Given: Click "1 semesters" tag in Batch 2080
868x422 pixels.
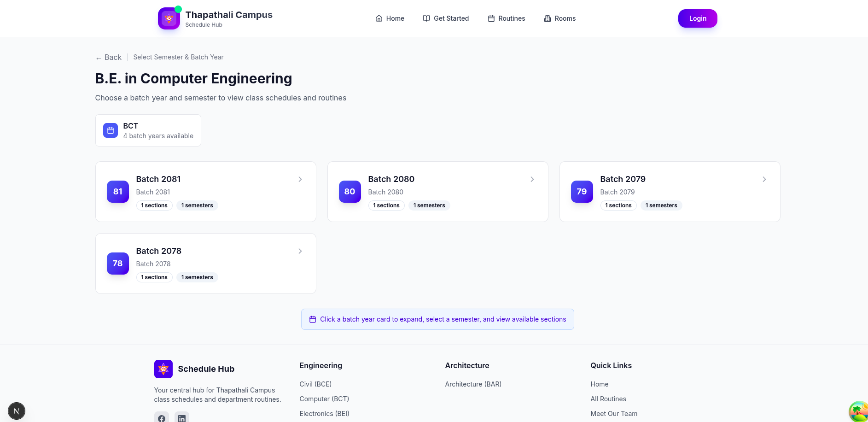Looking at the screenshot, I should pos(429,205).
